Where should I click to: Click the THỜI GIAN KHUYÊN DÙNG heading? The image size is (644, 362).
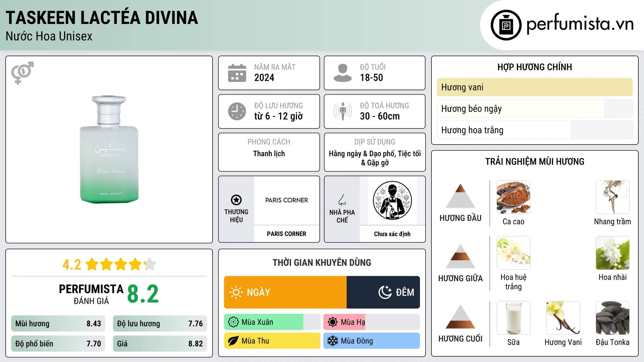click(322, 263)
